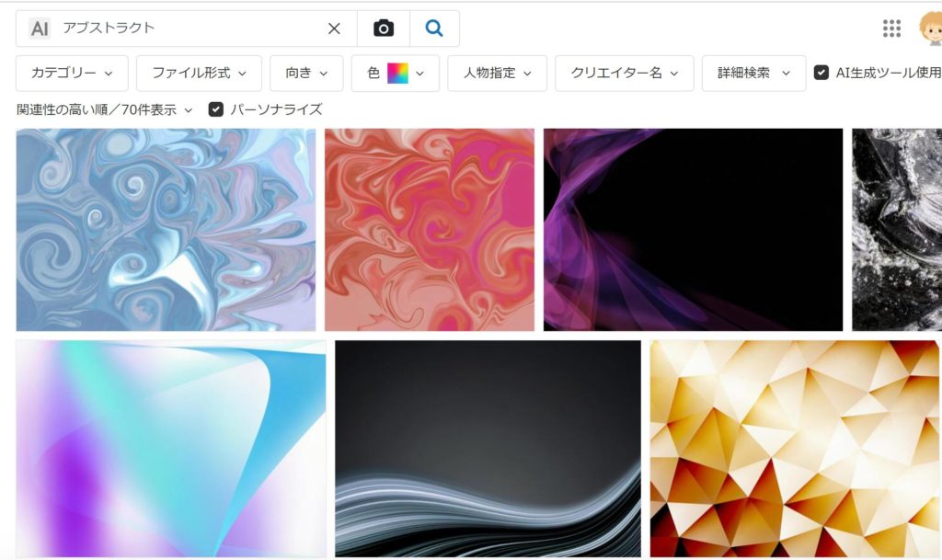The height and width of the screenshot is (560, 942).
Task: Click the AI search mode icon
Action: [40, 29]
